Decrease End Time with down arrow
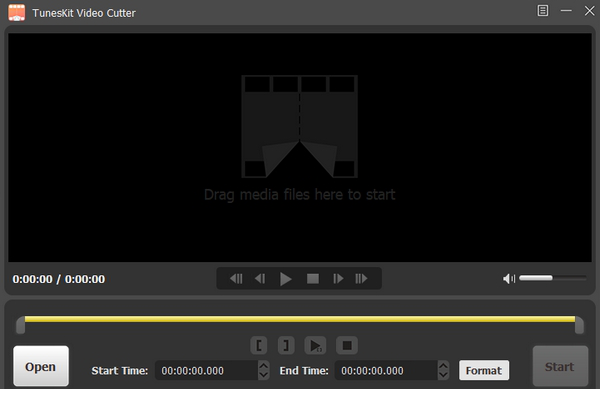This screenshot has height=404, width=600. (443, 375)
